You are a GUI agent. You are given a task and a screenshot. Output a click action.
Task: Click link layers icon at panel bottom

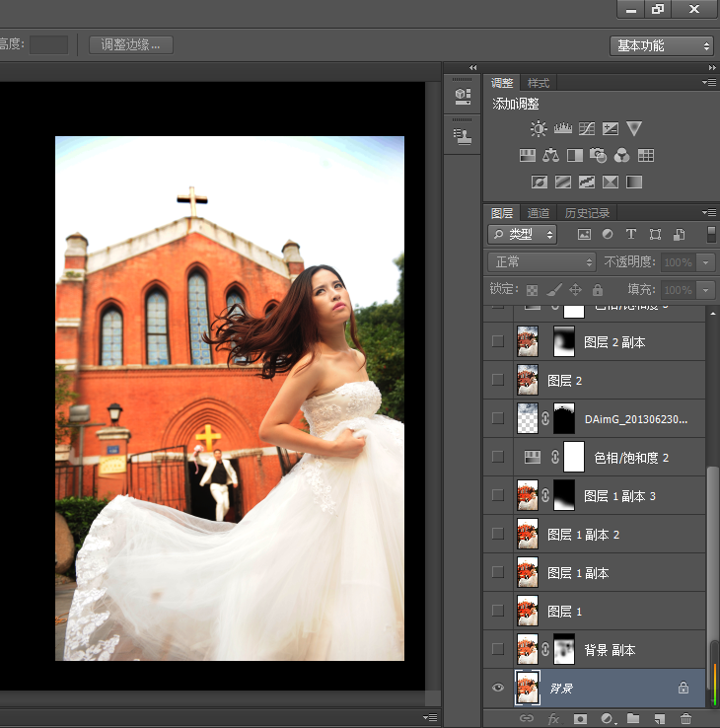point(527,718)
